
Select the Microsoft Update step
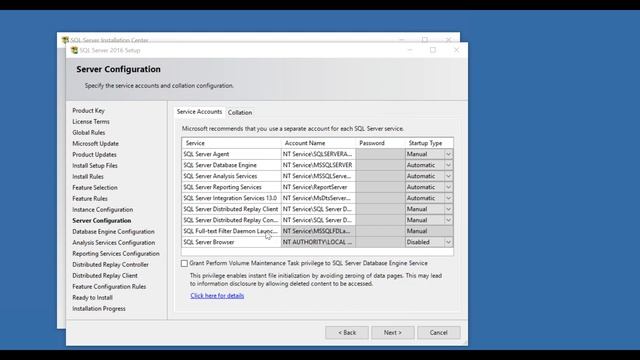(x=96, y=144)
